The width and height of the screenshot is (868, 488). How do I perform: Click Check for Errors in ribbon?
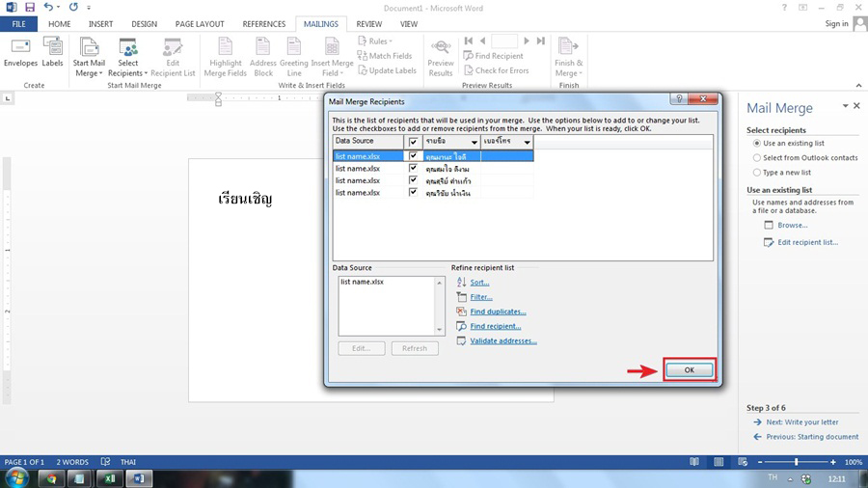496,70
